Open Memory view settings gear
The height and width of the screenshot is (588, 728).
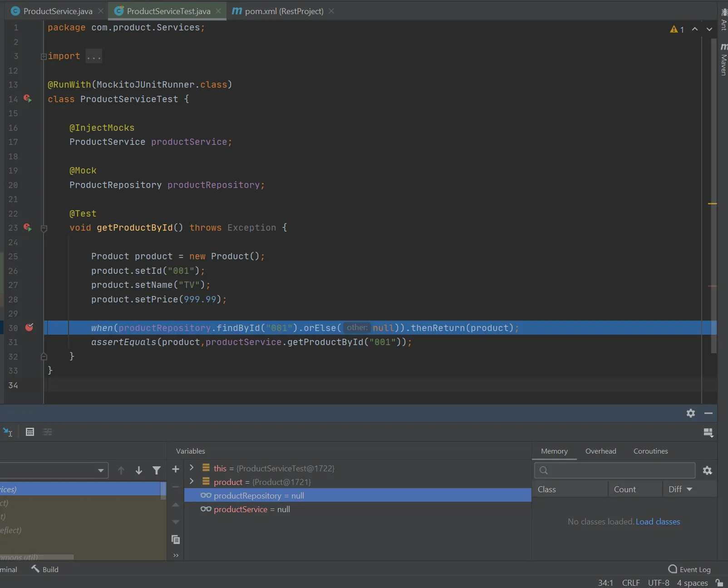click(x=707, y=470)
